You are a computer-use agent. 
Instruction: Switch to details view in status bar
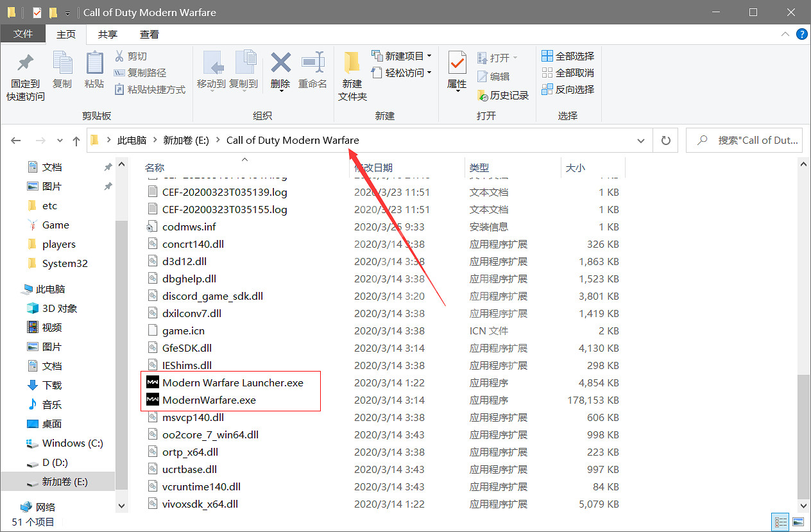[x=781, y=522]
